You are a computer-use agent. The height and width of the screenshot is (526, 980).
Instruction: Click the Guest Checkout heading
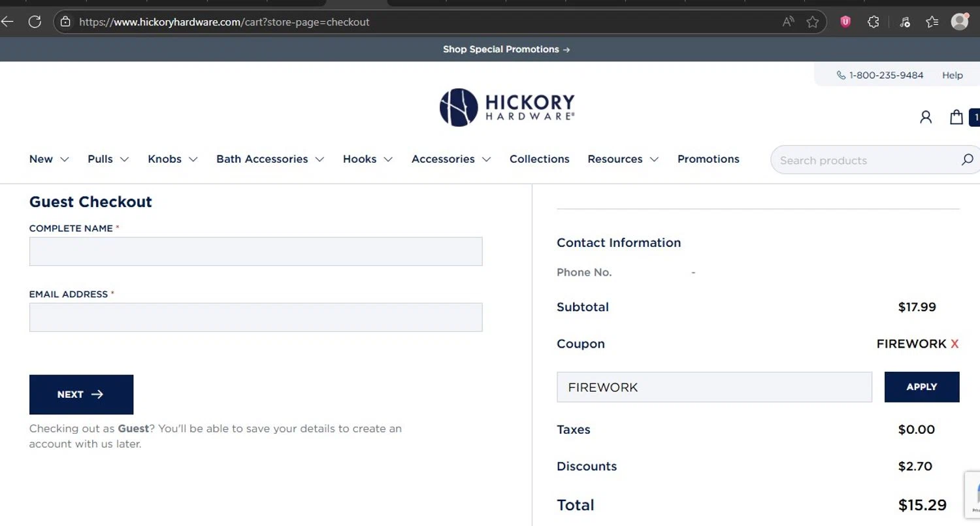pyautogui.click(x=91, y=202)
